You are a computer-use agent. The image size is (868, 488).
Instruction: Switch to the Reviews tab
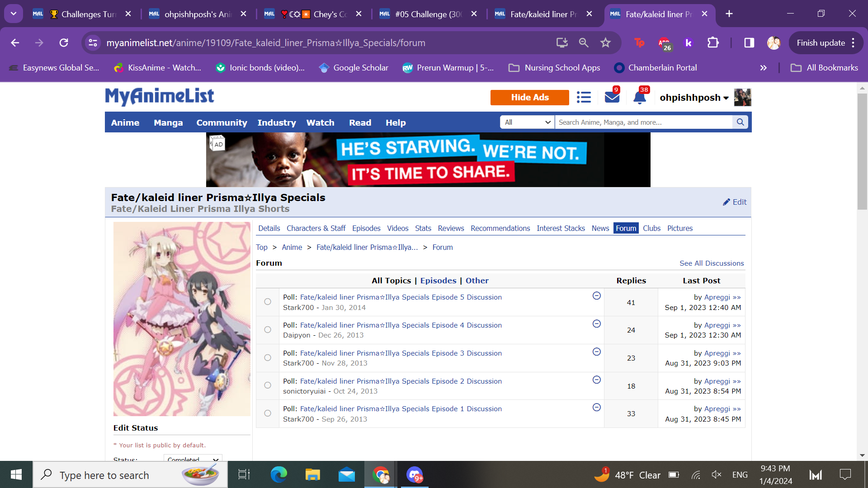(450, 228)
